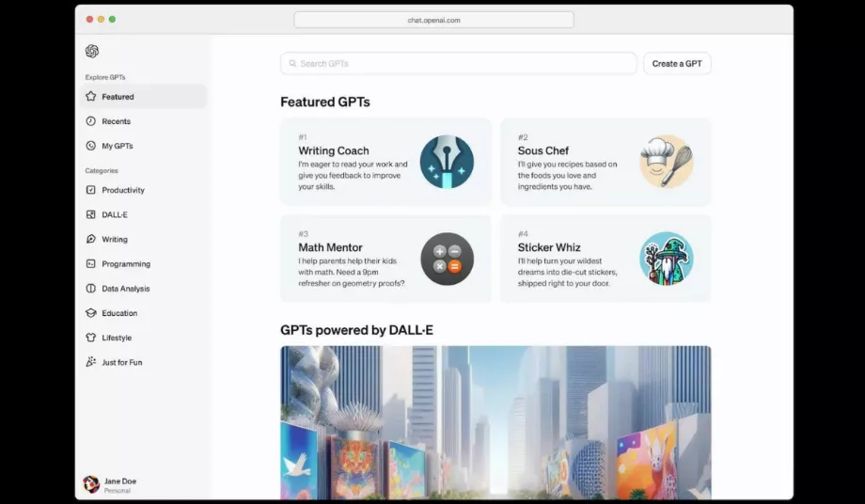Open the DALL·E cityscape banner image
This screenshot has height=504, width=865.
[x=495, y=422]
